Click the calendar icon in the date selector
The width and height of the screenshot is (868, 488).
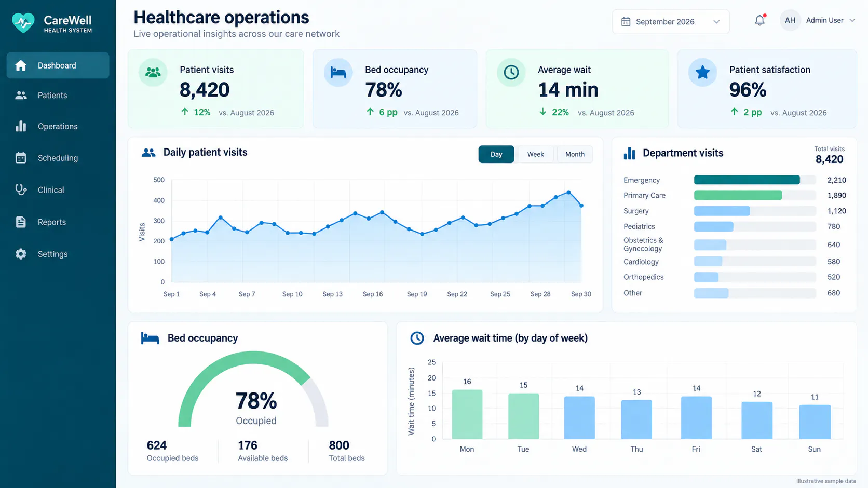point(626,22)
